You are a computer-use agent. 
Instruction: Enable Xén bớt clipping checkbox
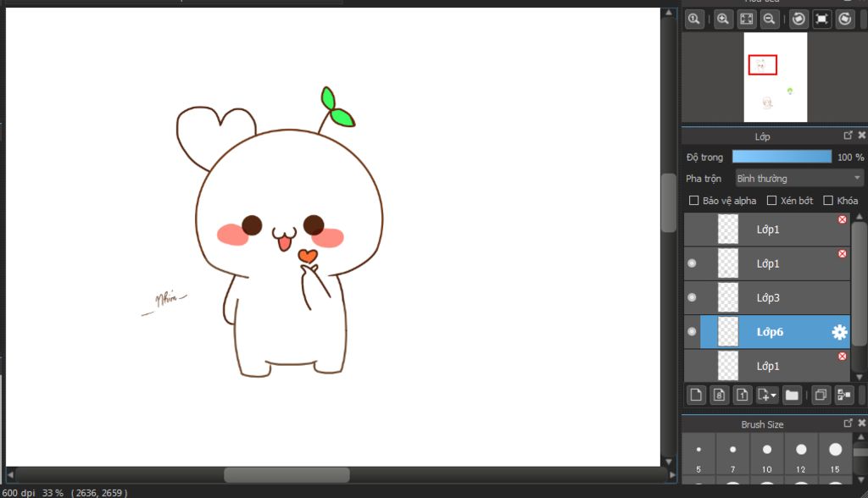pos(771,201)
